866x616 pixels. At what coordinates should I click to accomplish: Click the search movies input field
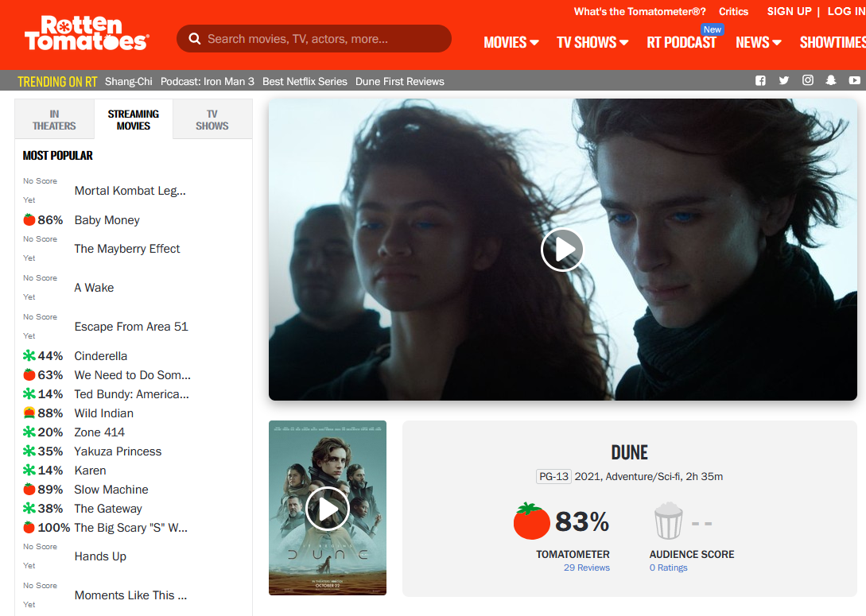313,39
